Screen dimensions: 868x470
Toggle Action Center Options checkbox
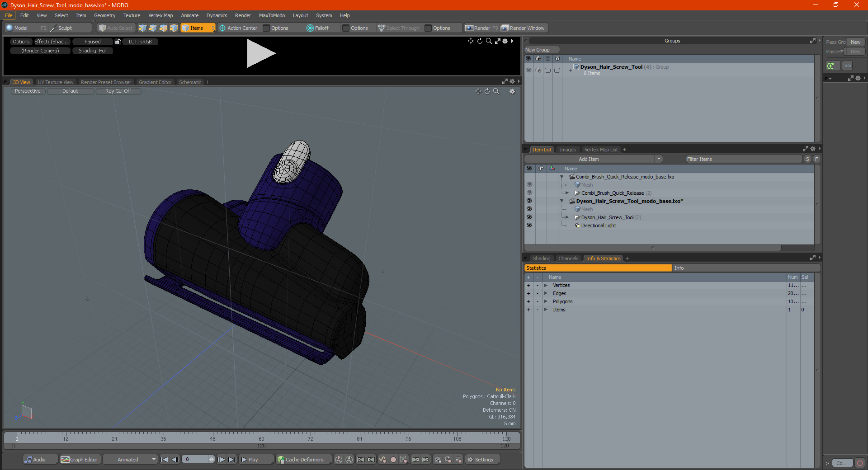point(267,28)
